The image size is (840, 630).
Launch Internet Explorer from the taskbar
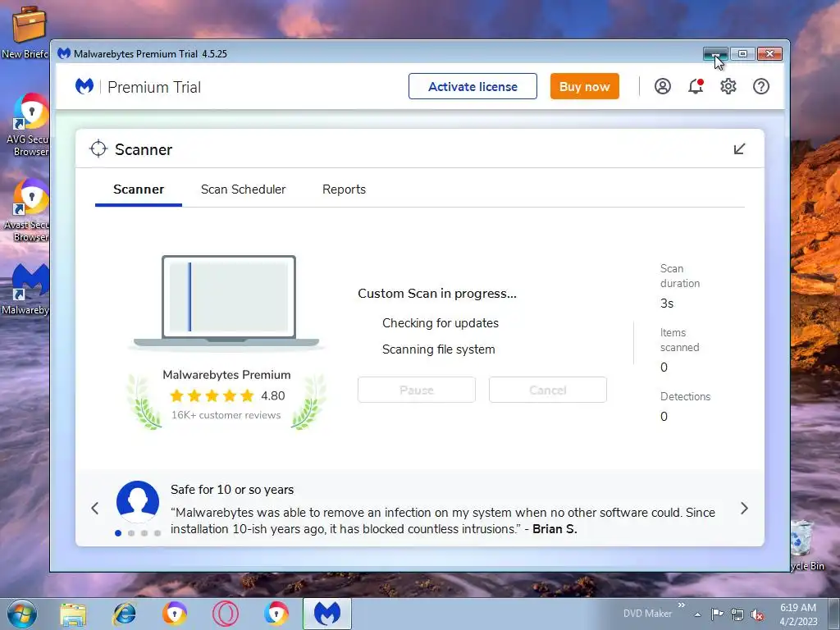[x=124, y=614]
